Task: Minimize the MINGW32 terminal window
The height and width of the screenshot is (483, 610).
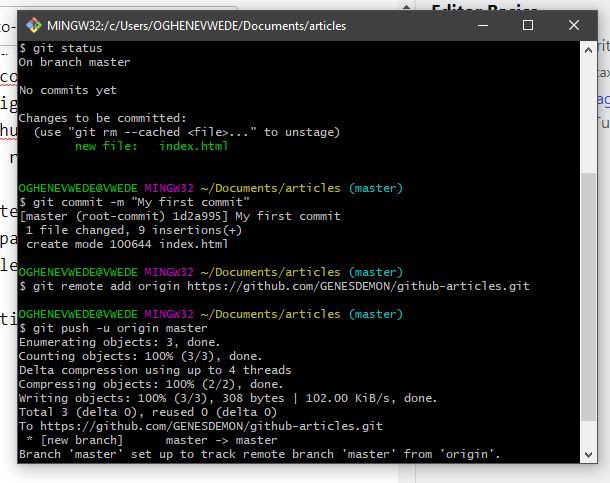Action: coord(483,26)
